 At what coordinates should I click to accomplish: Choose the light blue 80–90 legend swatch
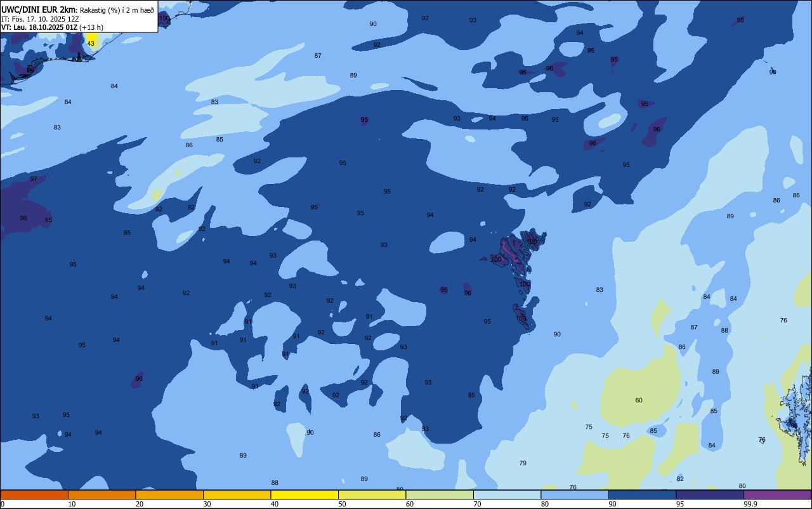[x=575, y=494]
